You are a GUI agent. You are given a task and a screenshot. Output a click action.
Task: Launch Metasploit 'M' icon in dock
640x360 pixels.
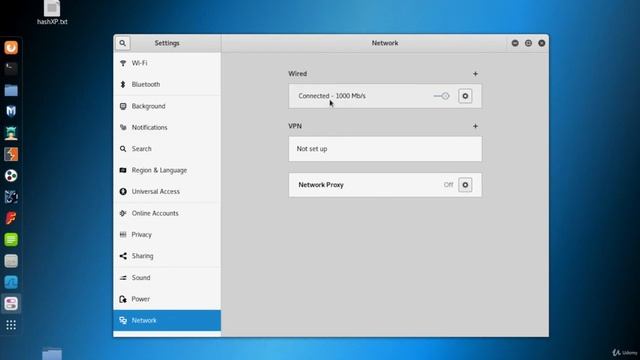(x=11, y=111)
